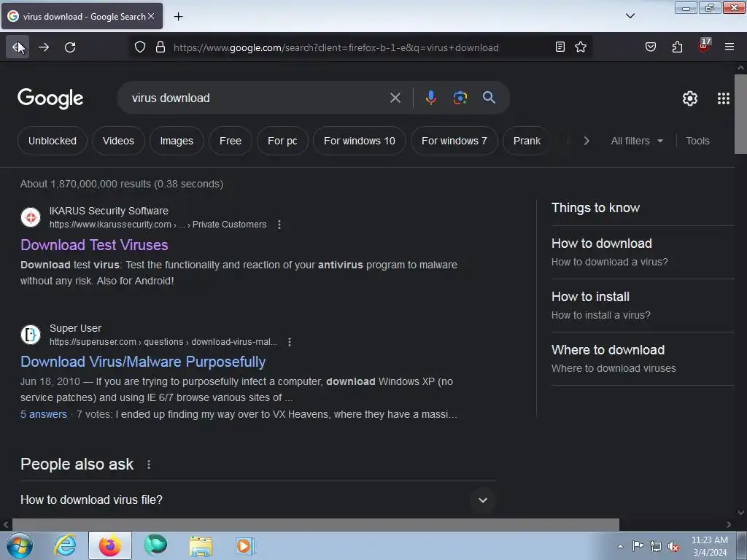Open Pocket save icon in toolbar
Screen dimensions: 747x560
tap(650, 47)
